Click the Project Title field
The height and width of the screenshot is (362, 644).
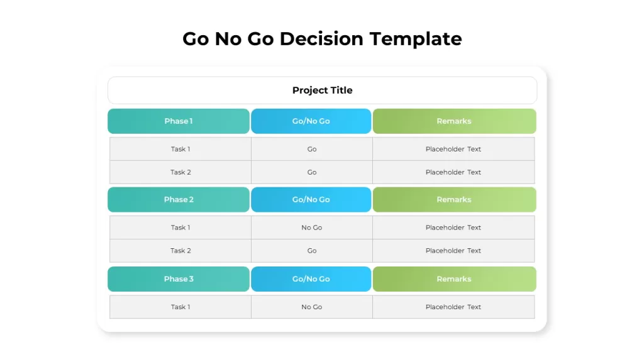(322, 90)
